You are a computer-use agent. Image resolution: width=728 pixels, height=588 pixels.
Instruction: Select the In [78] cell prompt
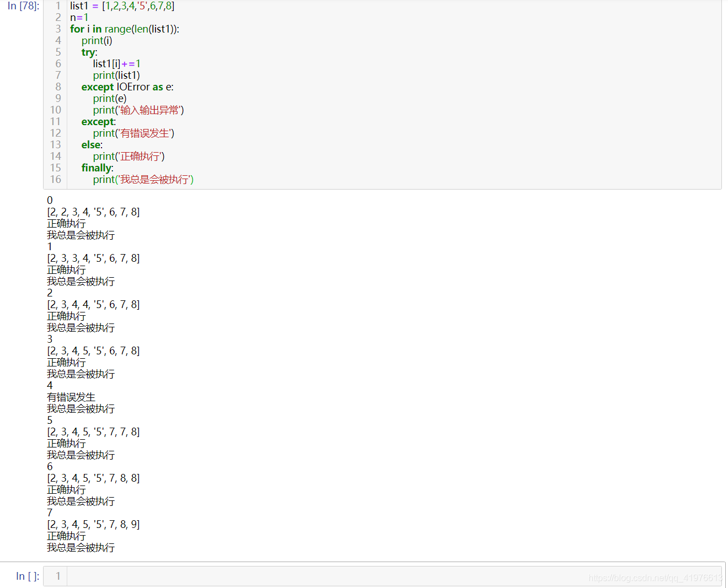[23, 6]
